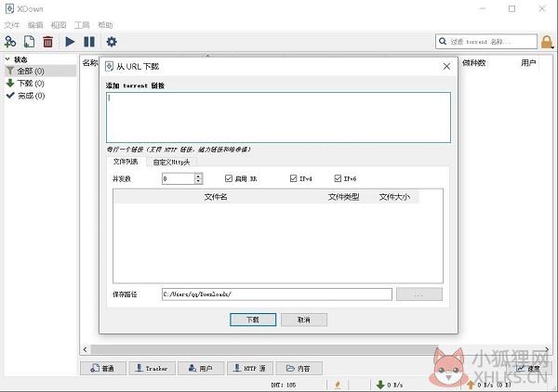Open the 工具 menu
The height and width of the screenshot is (392, 558).
click(82, 25)
